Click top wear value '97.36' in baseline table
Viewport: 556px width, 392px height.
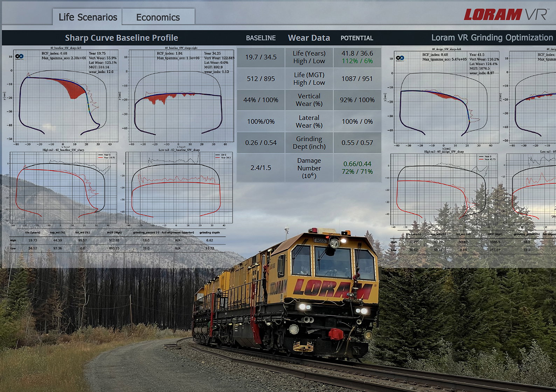coord(57,248)
